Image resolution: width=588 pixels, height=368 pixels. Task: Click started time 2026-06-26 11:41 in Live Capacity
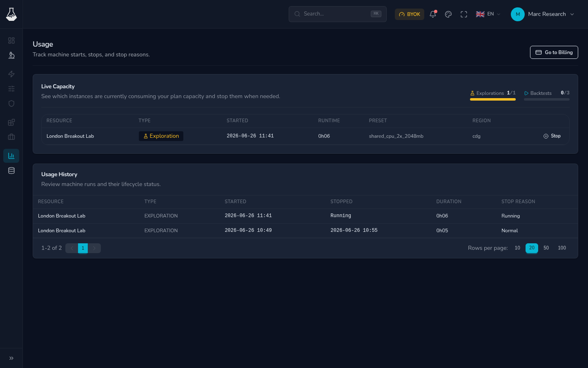(250, 136)
